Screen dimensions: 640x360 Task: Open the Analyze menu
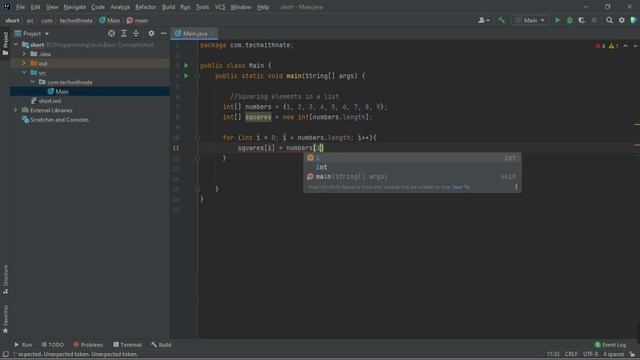click(x=120, y=7)
